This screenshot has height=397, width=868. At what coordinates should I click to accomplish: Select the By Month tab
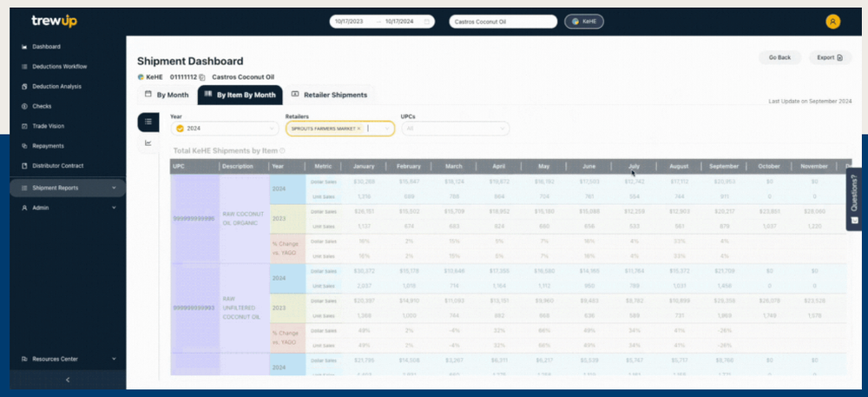167,95
